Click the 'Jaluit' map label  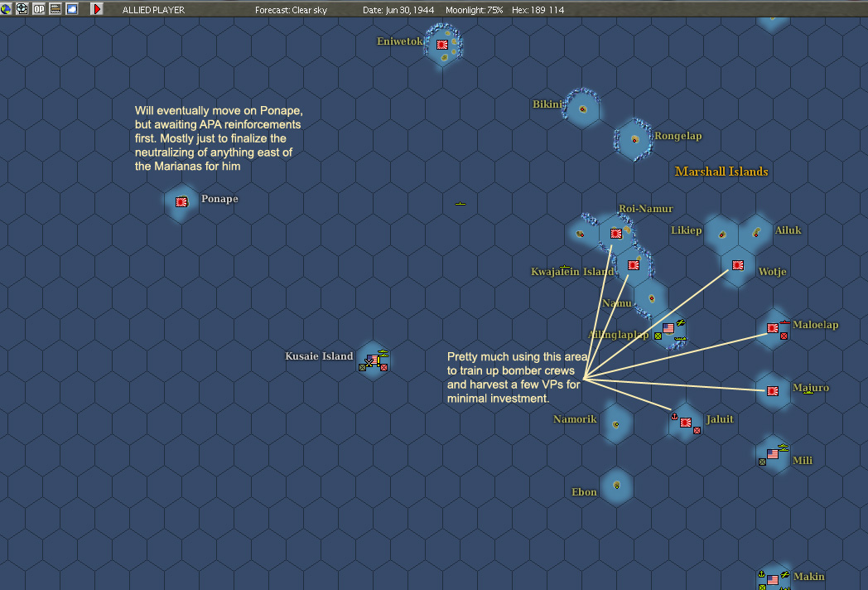coord(720,418)
